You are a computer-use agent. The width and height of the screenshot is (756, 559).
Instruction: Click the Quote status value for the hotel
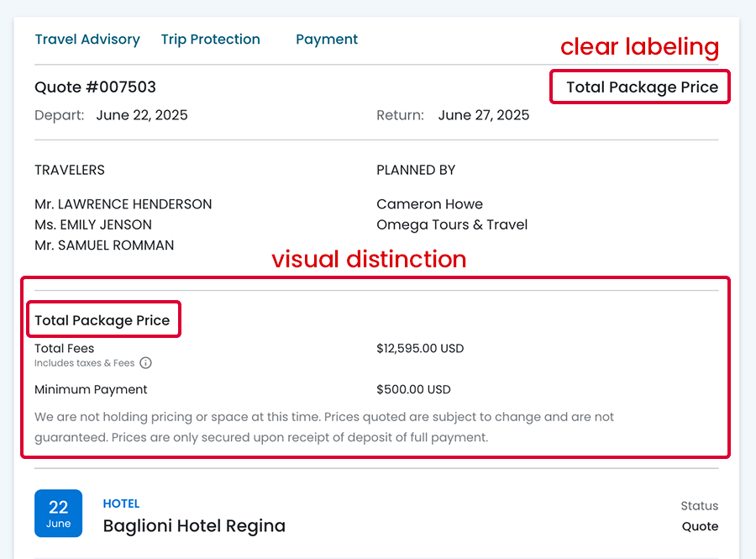[x=700, y=526]
